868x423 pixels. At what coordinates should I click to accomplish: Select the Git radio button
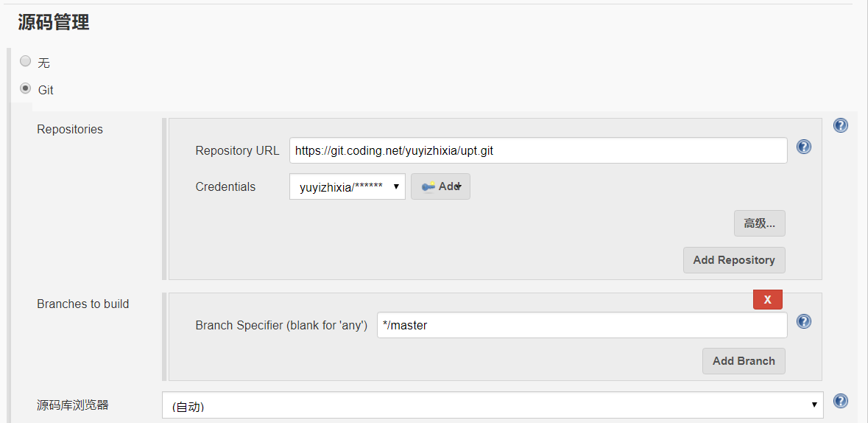click(x=26, y=89)
